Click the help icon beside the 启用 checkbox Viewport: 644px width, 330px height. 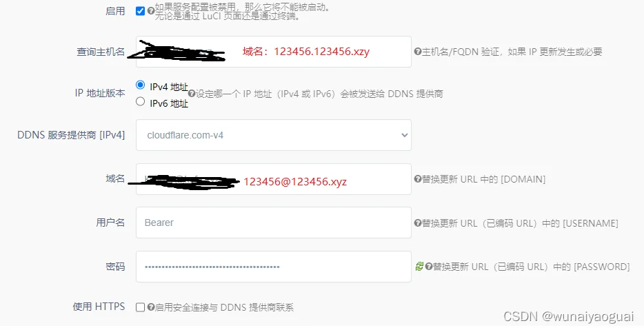click(151, 11)
